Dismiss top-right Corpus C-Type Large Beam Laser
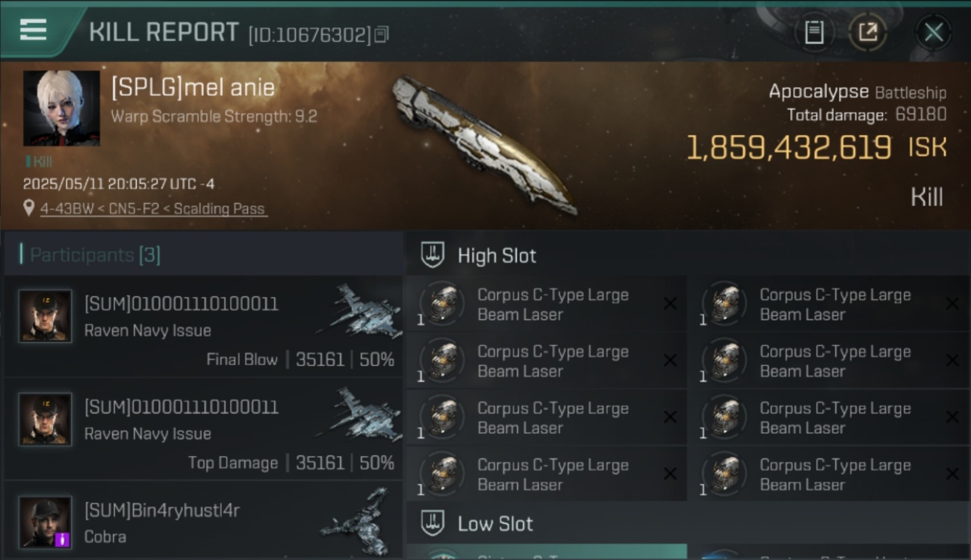Viewport: 971px width, 560px height. click(x=952, y=304)
